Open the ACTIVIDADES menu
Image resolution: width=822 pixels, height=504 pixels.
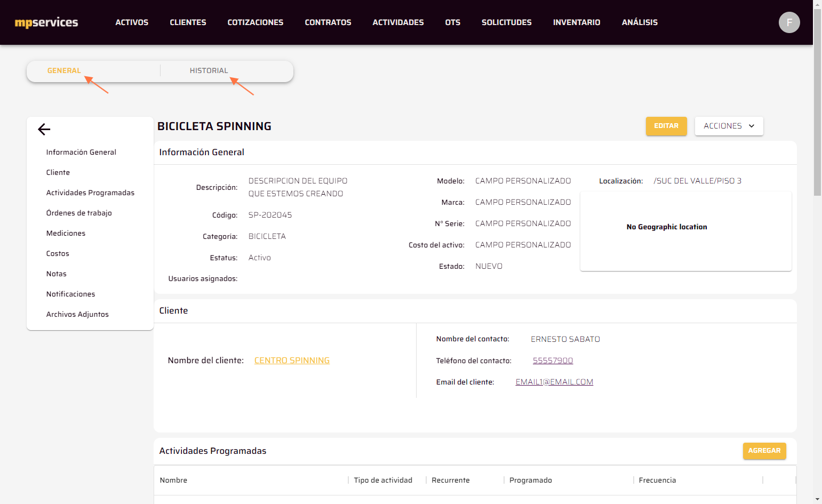pyautogui.click(x=398, y=22)
